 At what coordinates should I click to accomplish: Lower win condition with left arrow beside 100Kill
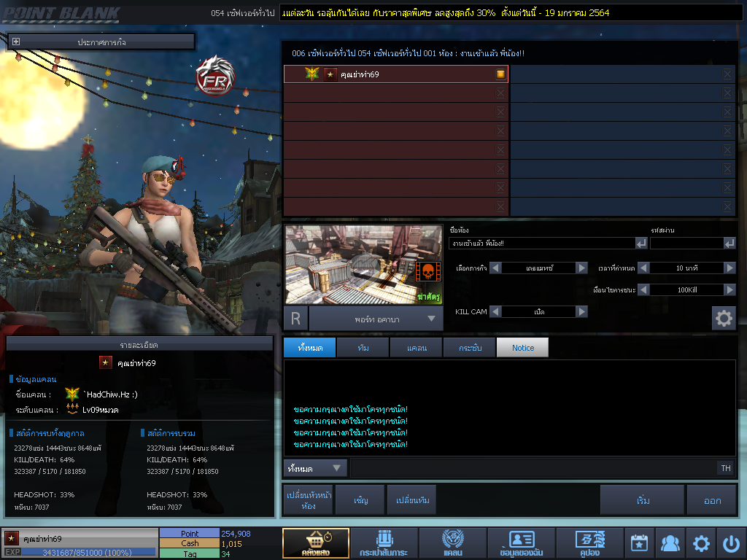click(x=643, y=289)
